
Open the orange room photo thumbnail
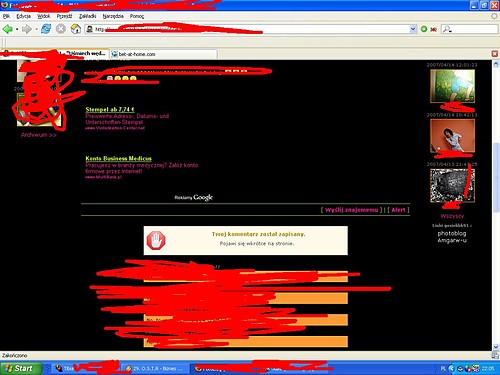coord(452,136)
